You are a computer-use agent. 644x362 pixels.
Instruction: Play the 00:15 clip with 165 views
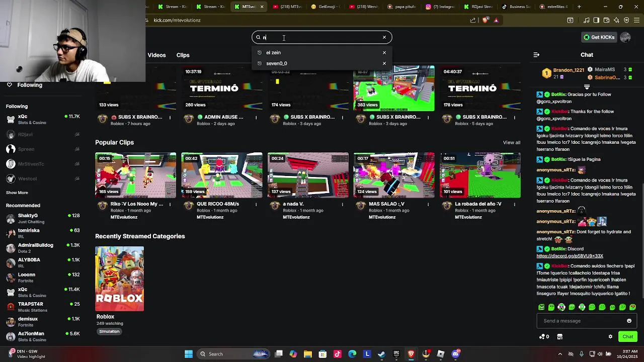pos(136,175)
